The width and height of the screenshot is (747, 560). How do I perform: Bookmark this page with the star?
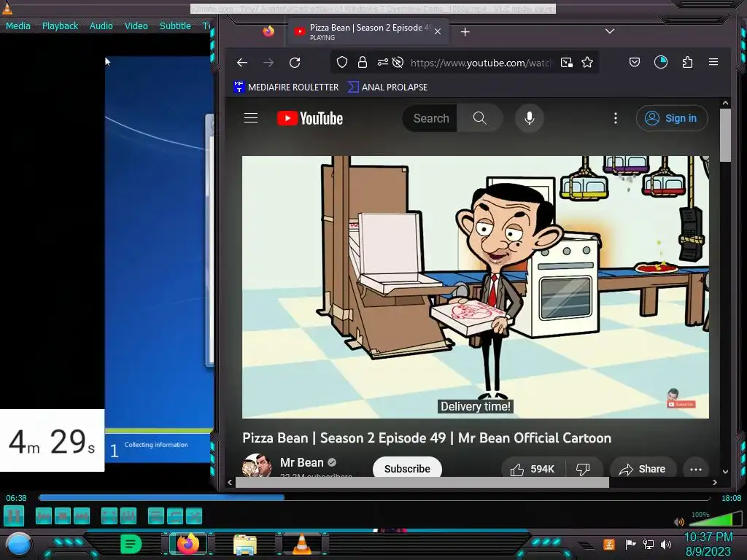tap(587, 63)
